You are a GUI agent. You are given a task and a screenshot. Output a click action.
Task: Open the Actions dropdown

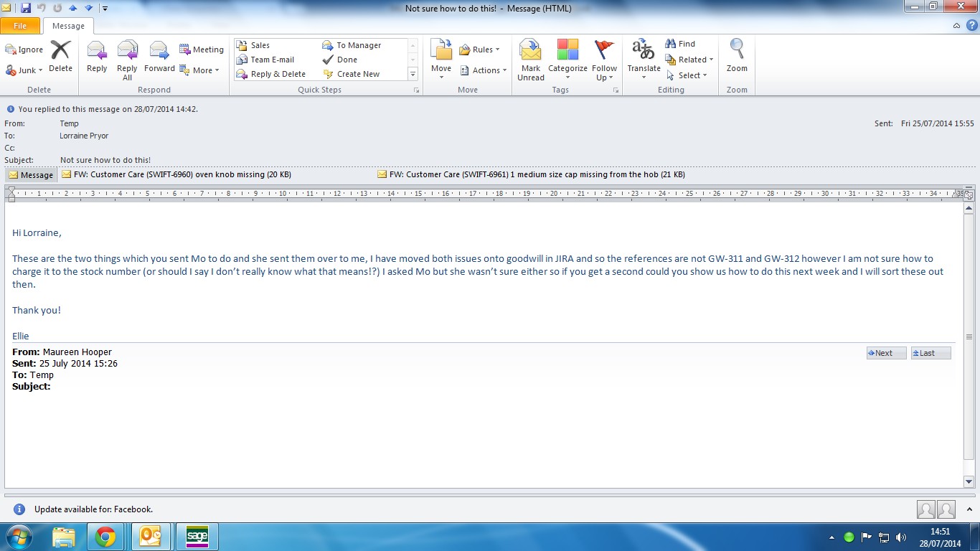tap(483, 70)
